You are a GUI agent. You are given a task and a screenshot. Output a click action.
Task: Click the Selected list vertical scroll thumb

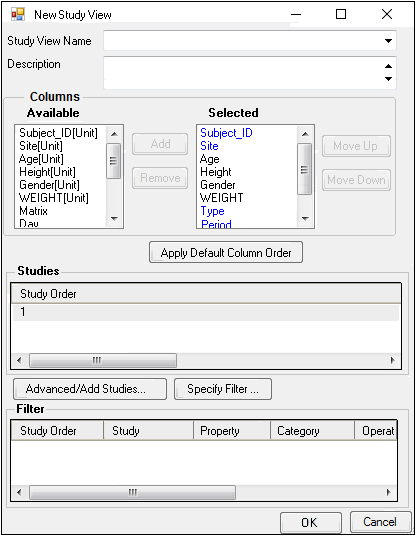pyautogui.click(x=305, y=169)
